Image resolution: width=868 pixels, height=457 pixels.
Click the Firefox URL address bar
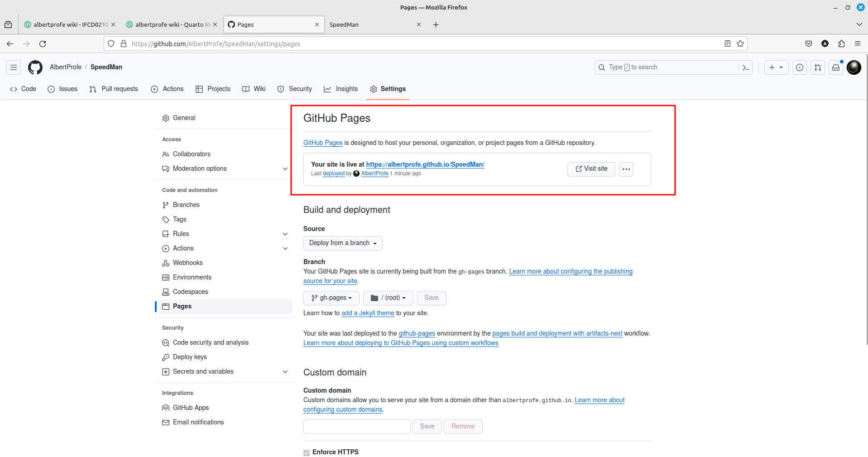425,44
